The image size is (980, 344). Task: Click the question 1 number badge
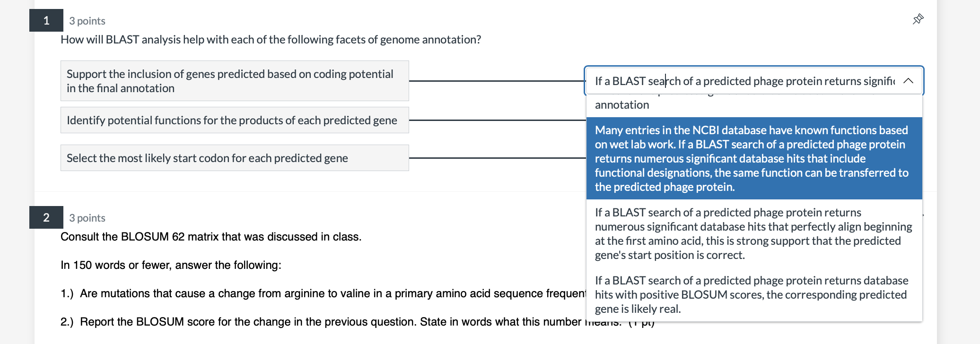tap(46, 20)
